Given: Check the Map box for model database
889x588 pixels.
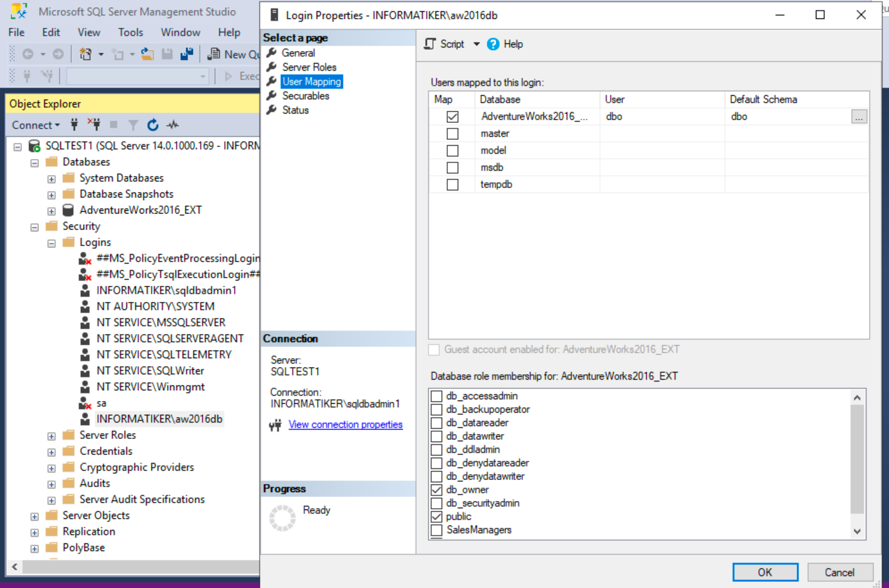Looking at the screenshot, I should coord(453,151).
